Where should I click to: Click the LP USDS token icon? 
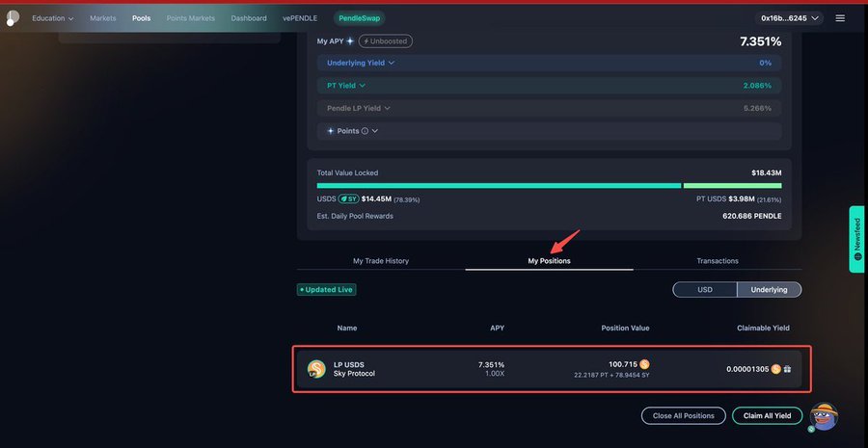316,369
